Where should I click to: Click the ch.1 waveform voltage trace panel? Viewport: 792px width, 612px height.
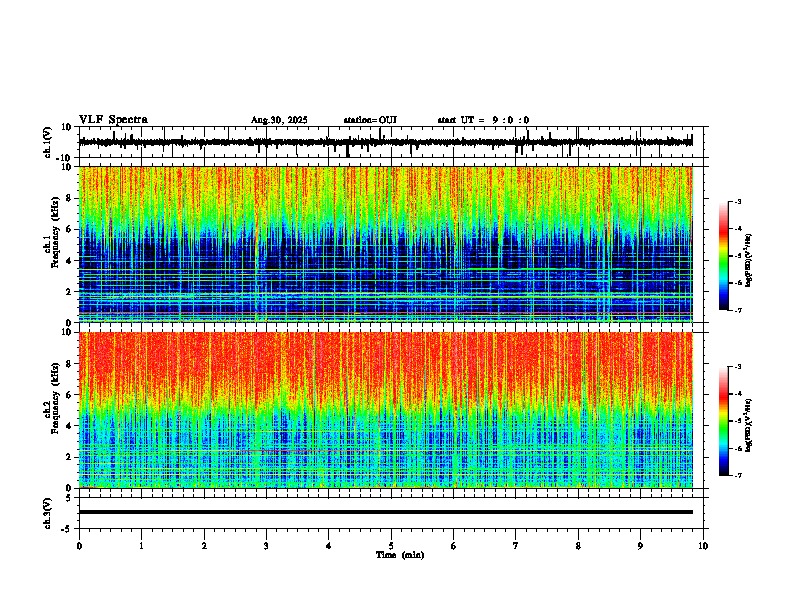393,142
